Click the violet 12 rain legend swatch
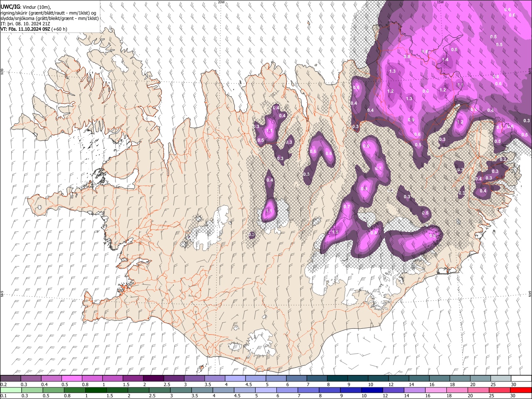532x399 pixels. coord(393,390)
